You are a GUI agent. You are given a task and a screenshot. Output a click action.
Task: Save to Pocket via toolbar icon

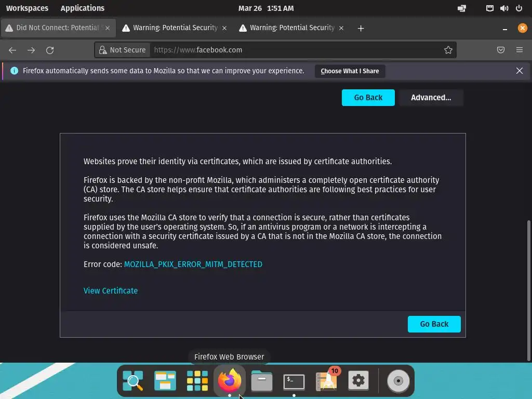click(501, 50)
